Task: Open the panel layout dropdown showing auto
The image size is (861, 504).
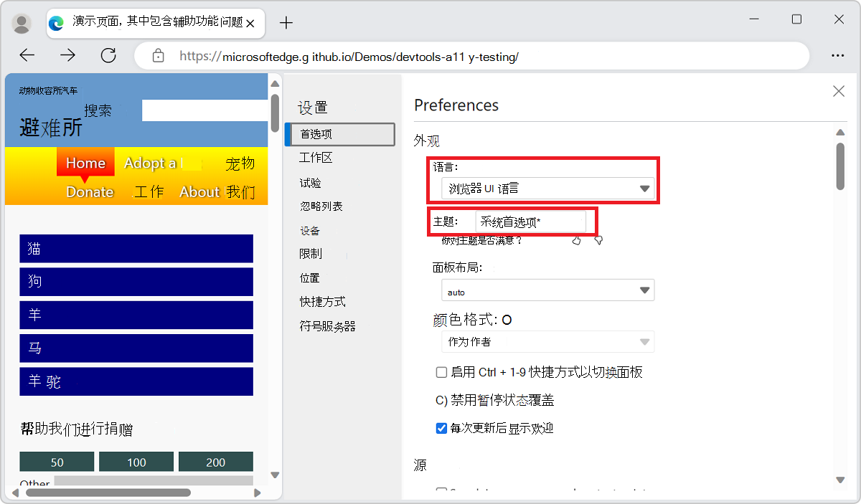Action: tap(547, 290)
